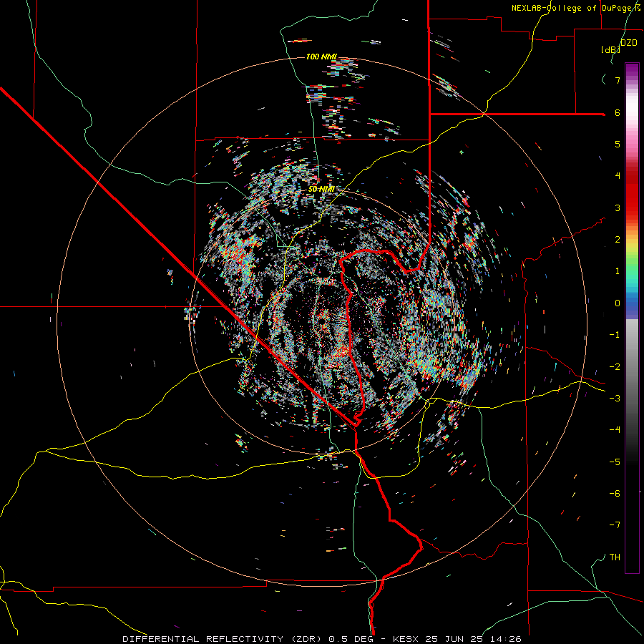The height and width of the screenshot is (644, 644).
Task: Pick the light gray band at -2 dB
Action: point(632,366)
